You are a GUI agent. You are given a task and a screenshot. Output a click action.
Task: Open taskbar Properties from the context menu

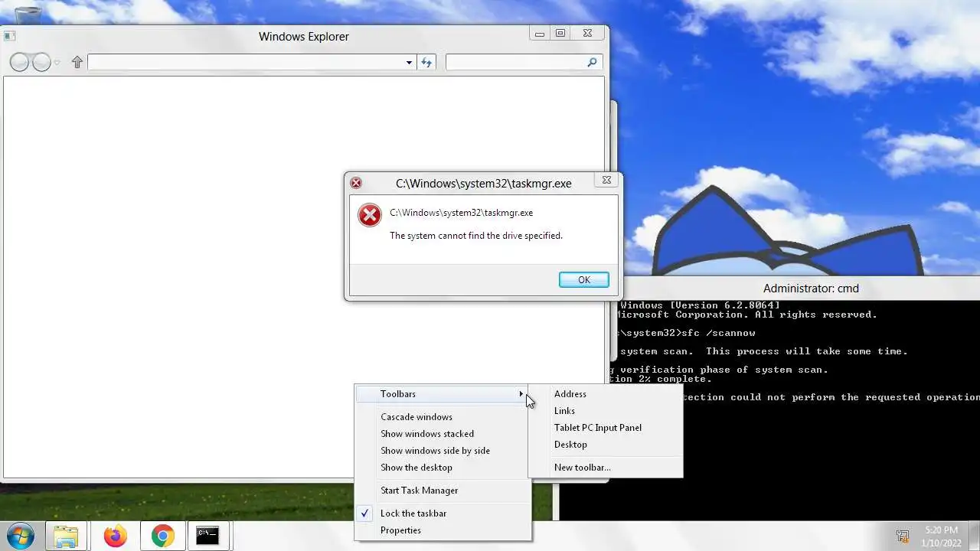pyautogui.click(x=400, y=530)
